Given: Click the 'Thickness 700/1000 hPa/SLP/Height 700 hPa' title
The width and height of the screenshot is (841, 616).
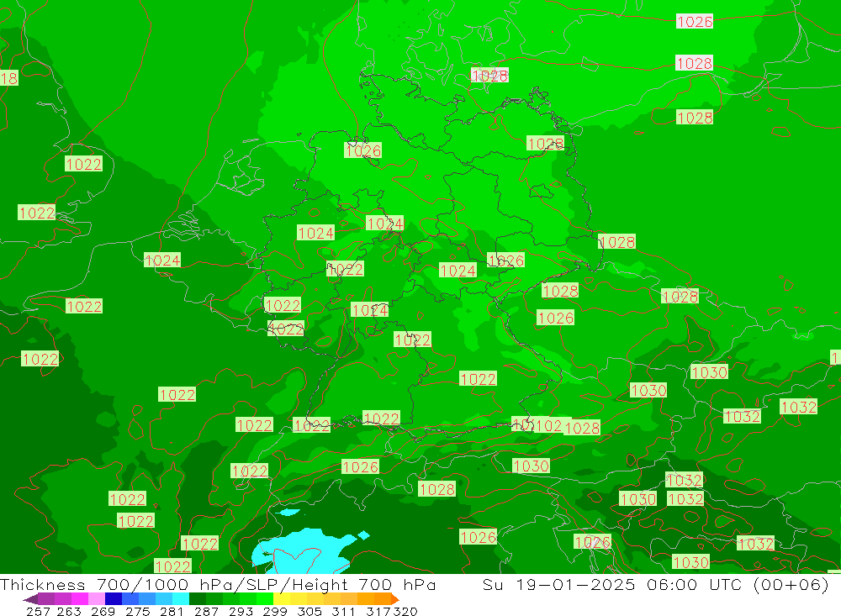Looking at the screenshot, I should pyautogui.click(x=218, y=584).
